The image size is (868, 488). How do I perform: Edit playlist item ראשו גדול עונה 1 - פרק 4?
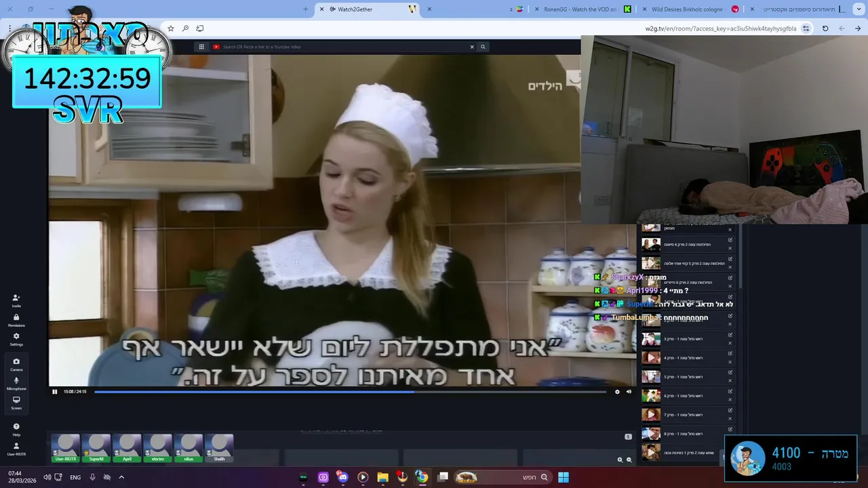click(x=730, y=354)
